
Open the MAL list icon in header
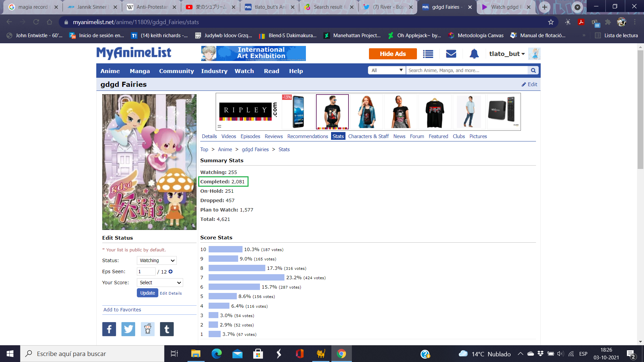[x=428, y=54]
